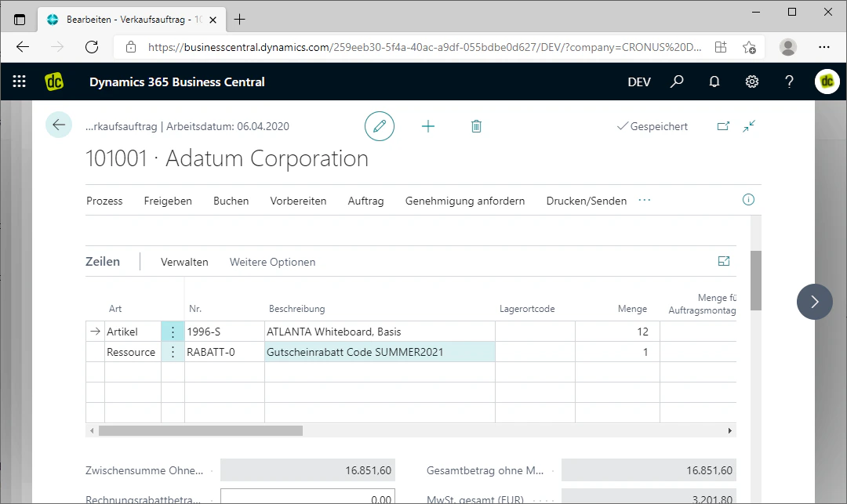Select the Ressource type cell
Viewport: 847px width, 504px height.
click(x=133, y=353)
